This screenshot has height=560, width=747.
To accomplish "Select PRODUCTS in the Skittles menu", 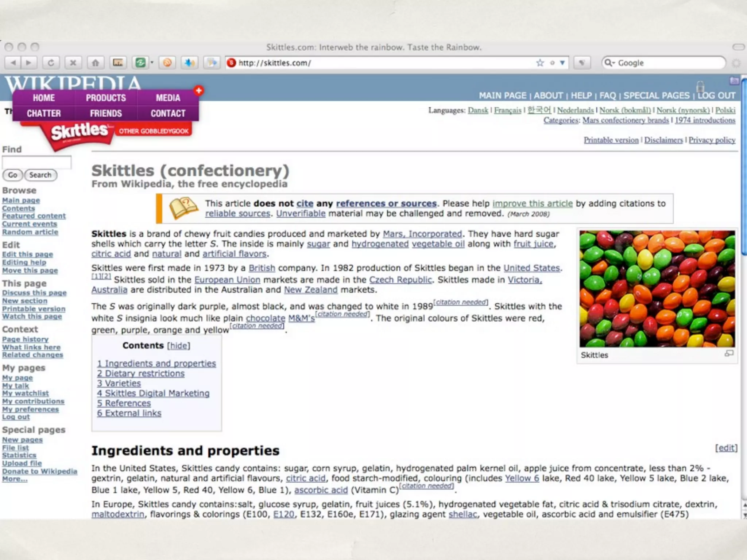I will pos(106,98).
